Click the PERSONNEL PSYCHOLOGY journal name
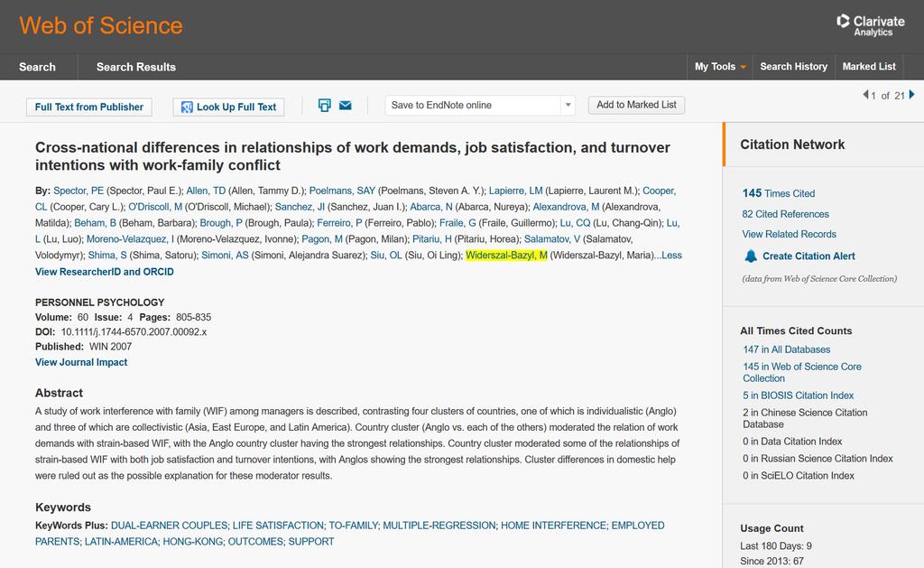The width and height of the screenshot is (924, 568). 99,302
